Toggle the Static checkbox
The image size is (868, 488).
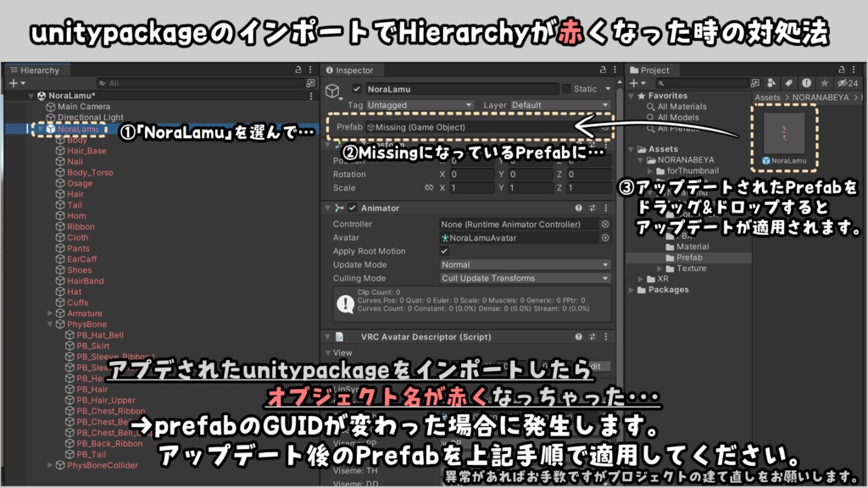pos(566,88)
